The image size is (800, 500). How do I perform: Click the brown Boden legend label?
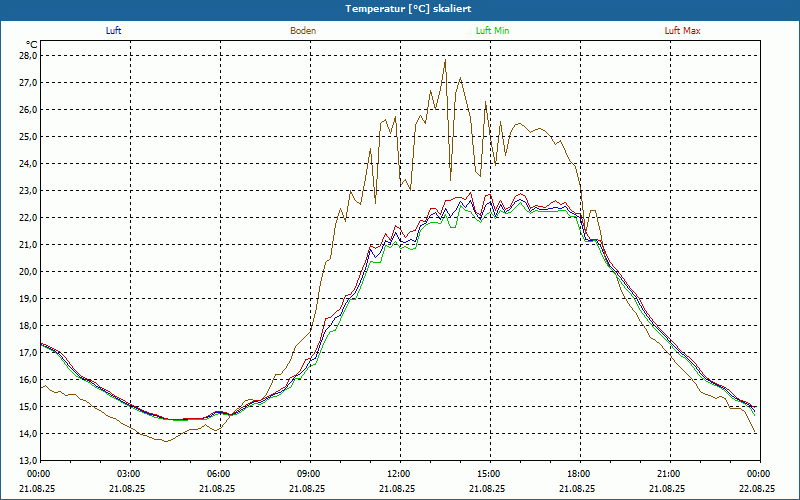click(x=303, y=31)
